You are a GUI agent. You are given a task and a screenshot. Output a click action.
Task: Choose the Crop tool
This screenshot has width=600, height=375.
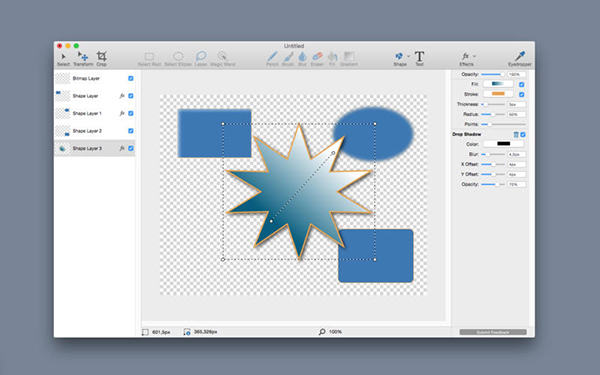(x=101, y=59)
